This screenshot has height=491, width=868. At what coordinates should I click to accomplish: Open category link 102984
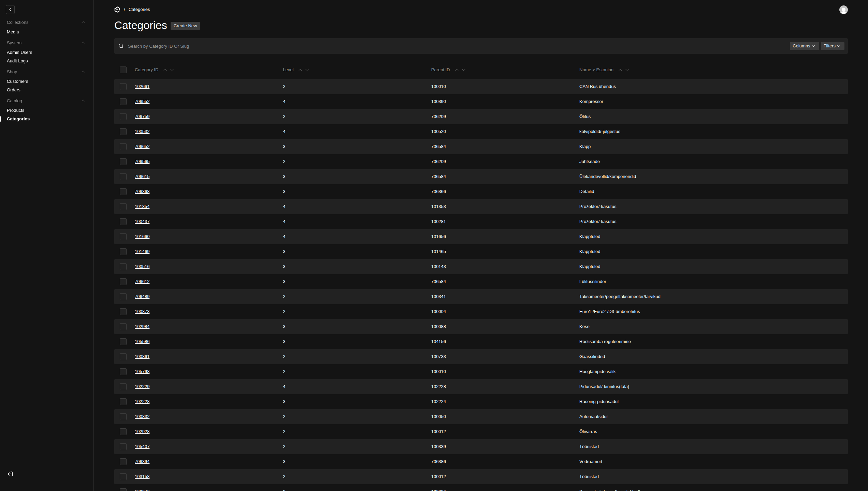pos(142,327)
